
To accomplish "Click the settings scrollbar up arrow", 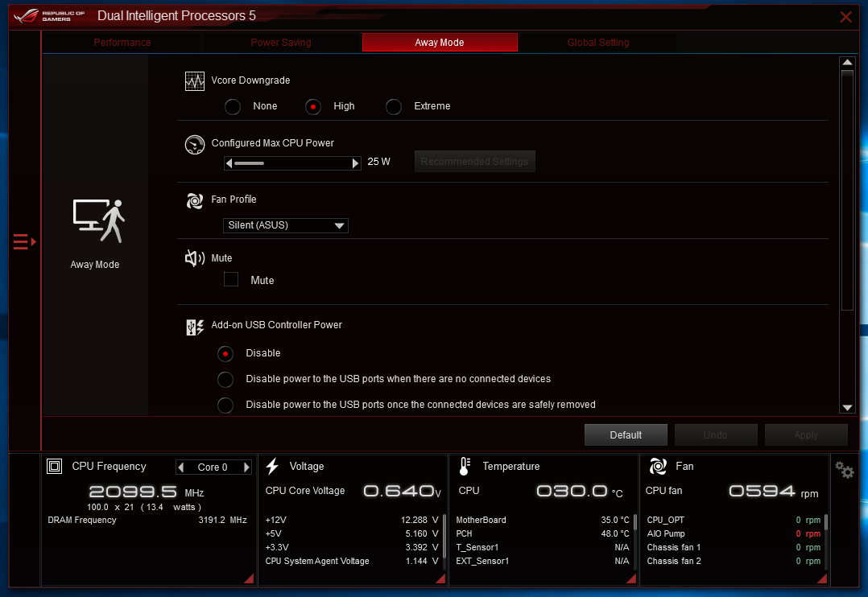I will [848, 63].
